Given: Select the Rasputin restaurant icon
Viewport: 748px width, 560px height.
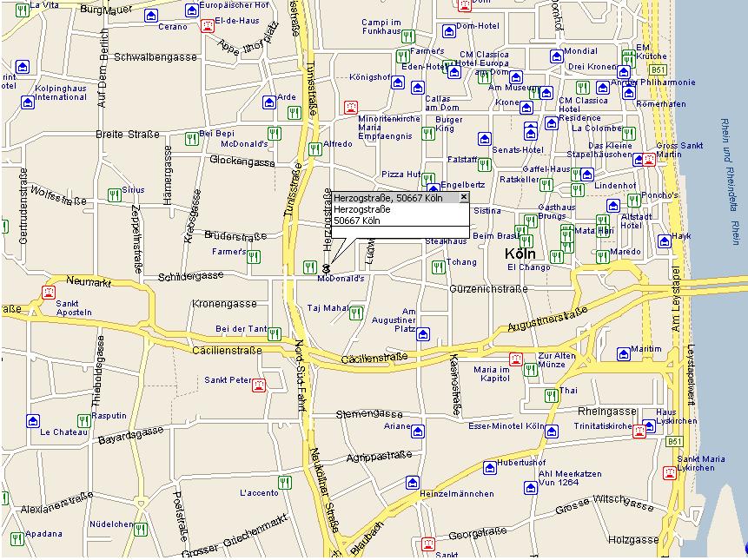Looking at the screenshot, I should pyautogui.click(x=84, y=421).
